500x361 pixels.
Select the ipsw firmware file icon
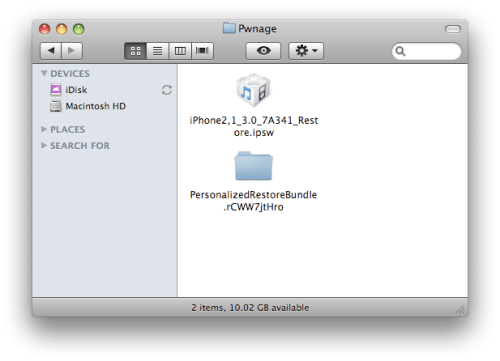253,91
